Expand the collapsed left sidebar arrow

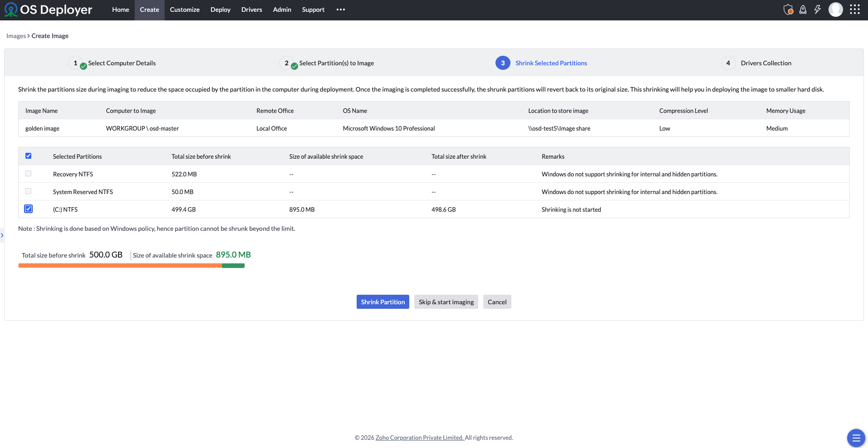2,235
